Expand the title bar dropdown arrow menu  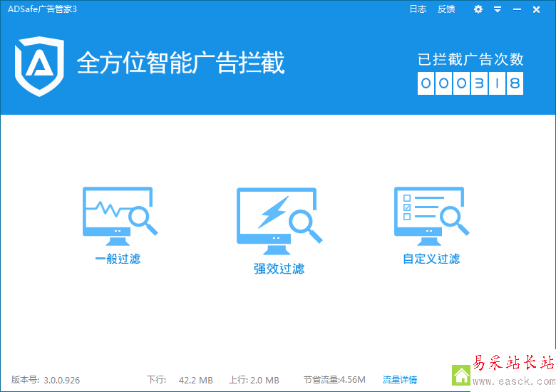(x=498, y=9)
